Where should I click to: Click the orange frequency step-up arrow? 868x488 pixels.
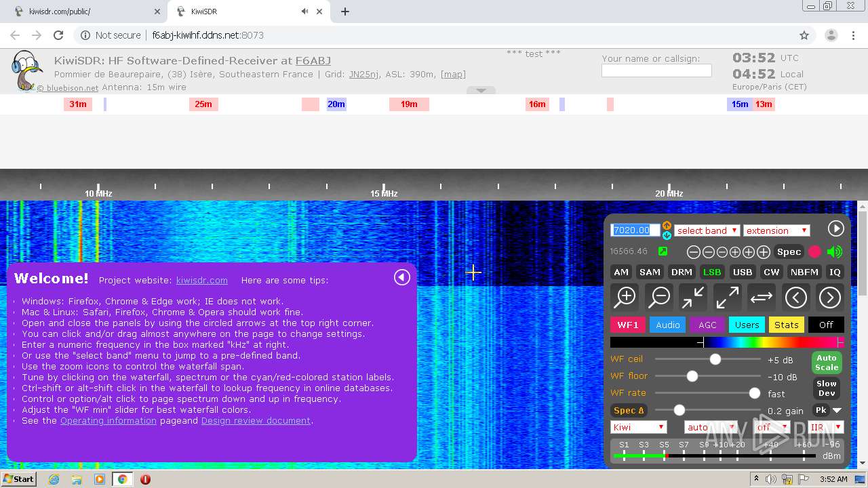click(667, 225)
